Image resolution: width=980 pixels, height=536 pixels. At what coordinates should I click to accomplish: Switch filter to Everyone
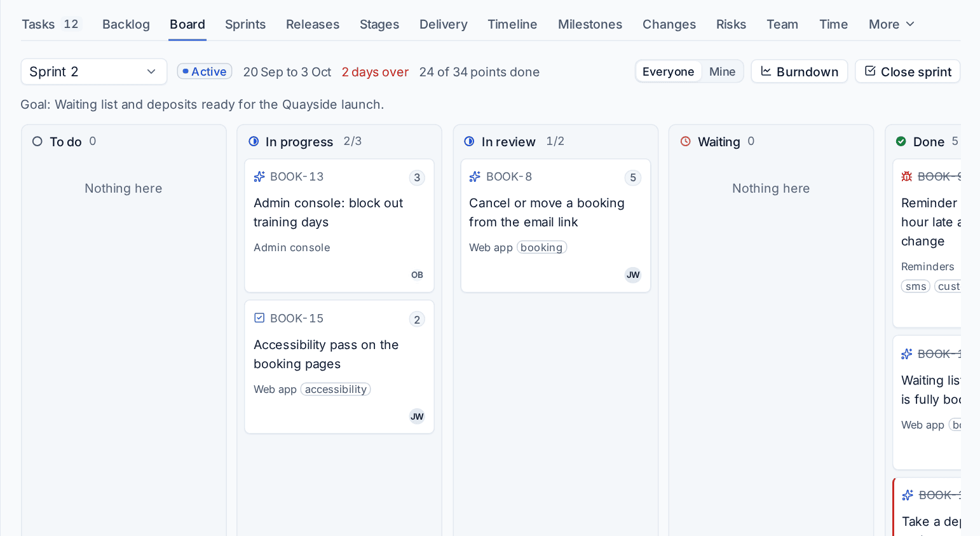tap(668, 72)
